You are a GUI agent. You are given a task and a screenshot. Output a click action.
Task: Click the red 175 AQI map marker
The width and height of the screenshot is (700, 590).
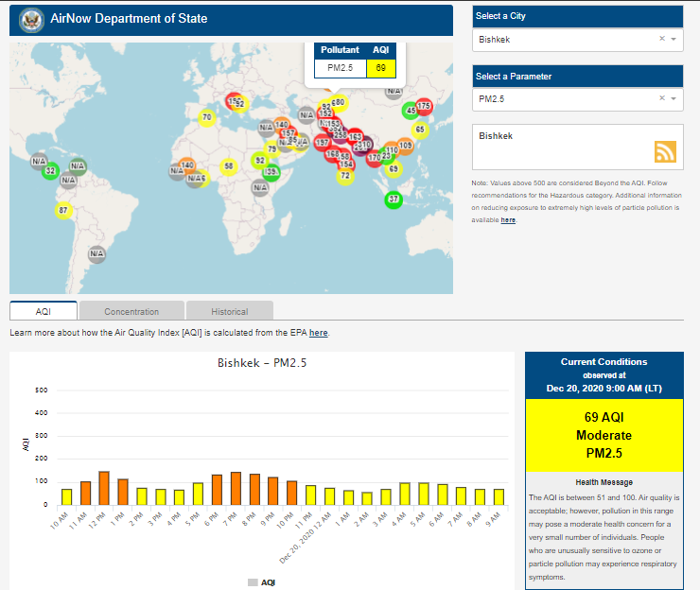(424, 106)
